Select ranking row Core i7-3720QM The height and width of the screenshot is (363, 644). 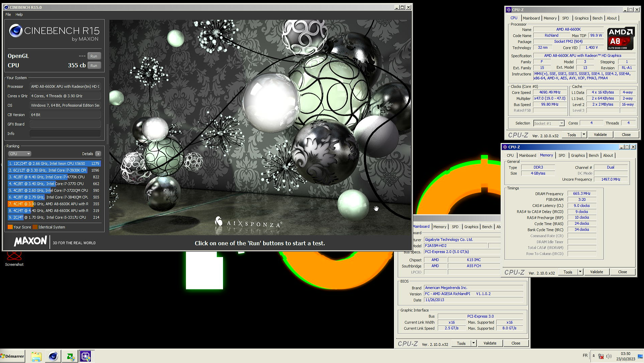point(54,190)
